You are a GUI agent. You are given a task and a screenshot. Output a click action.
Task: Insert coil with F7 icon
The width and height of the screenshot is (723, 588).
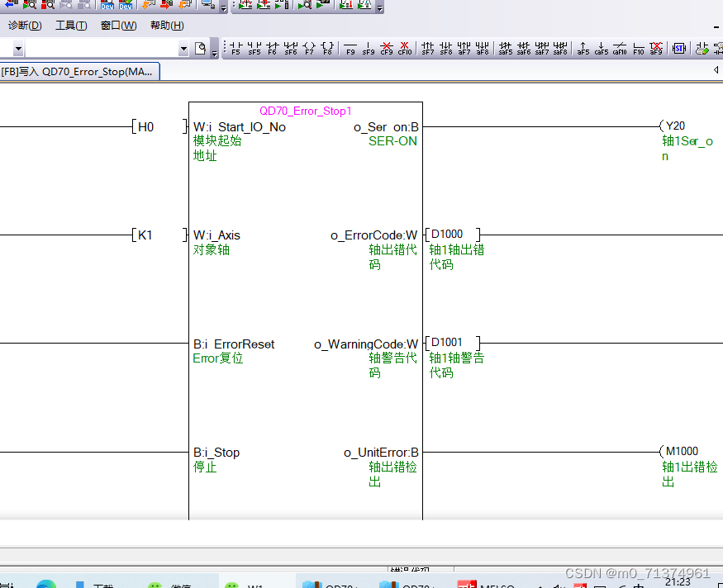click(309, 48)
